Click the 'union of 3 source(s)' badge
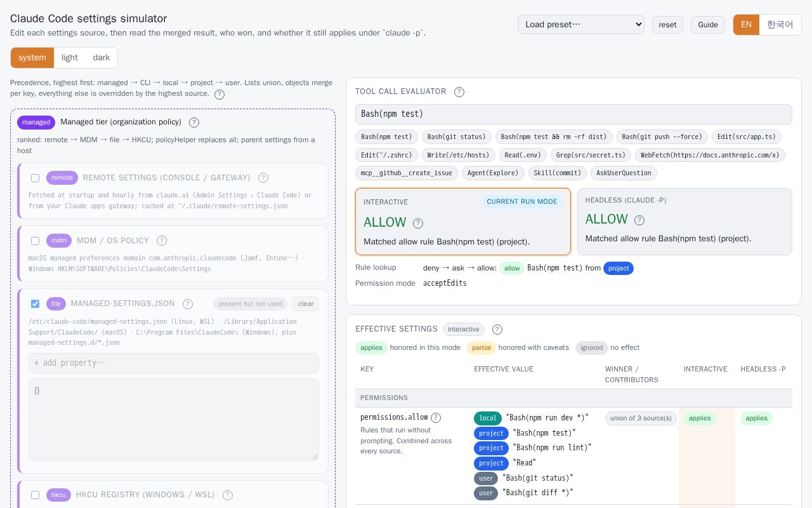This screenshot has height=508, width=812. click(x=641, y=418)
